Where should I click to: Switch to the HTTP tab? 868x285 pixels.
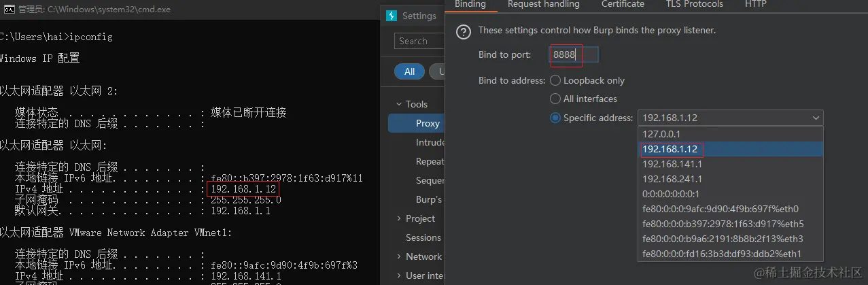tap(756, 4)
